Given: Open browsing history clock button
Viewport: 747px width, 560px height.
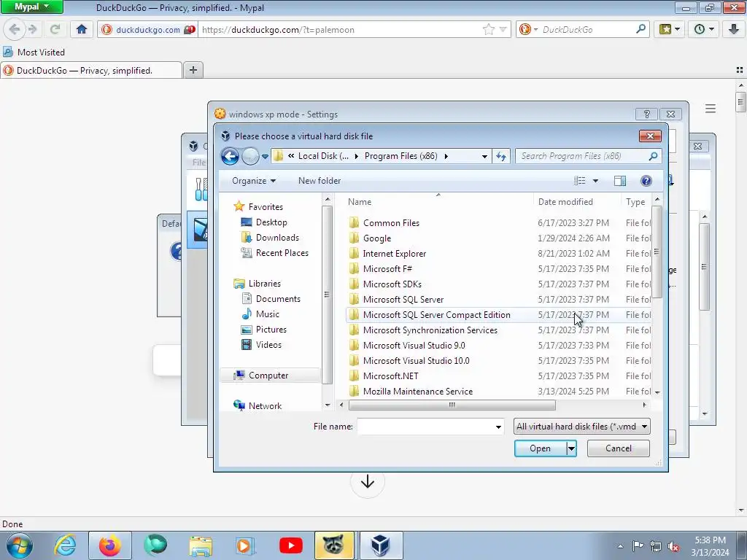Looking at the screenshot, I should (x=704, y=29).
